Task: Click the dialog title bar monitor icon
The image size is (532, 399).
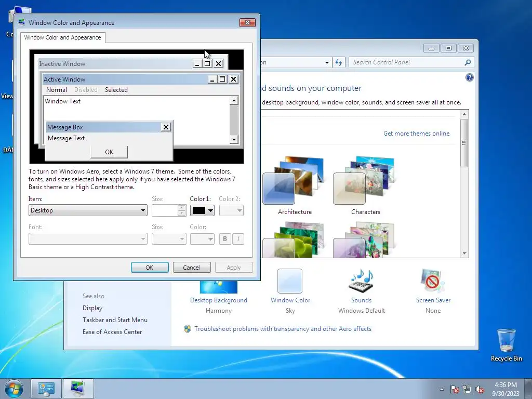Action: click(x=22, y=22)
